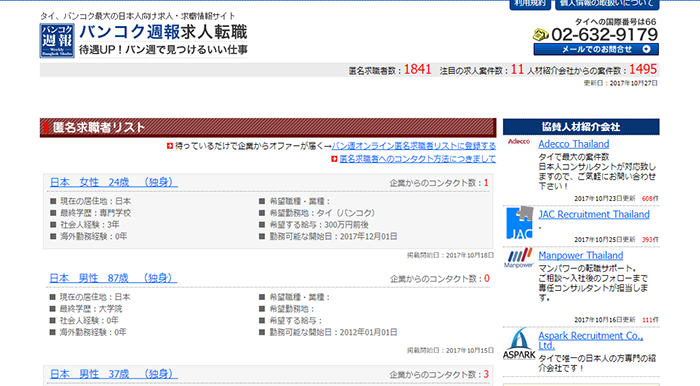This screenshot has width=700, height=386.
Task: Visit JAC Recruitment Thailand link
Action: tap(594, 214)
